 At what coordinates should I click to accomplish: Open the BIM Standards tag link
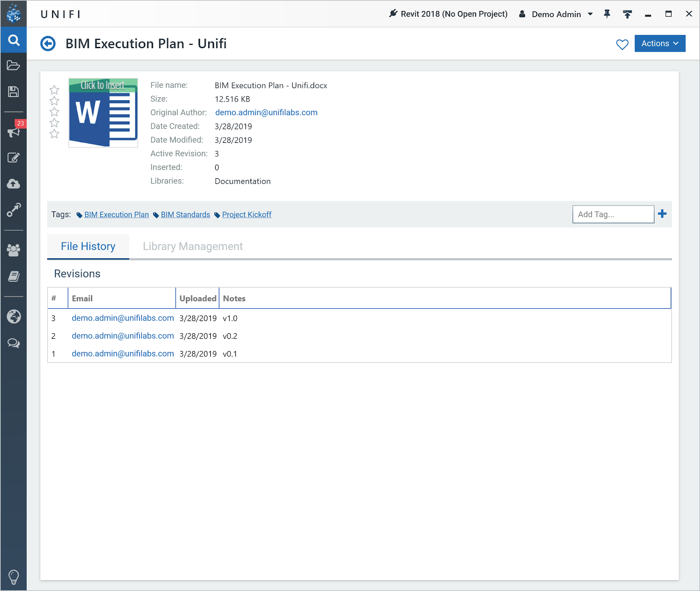(185, 215)
